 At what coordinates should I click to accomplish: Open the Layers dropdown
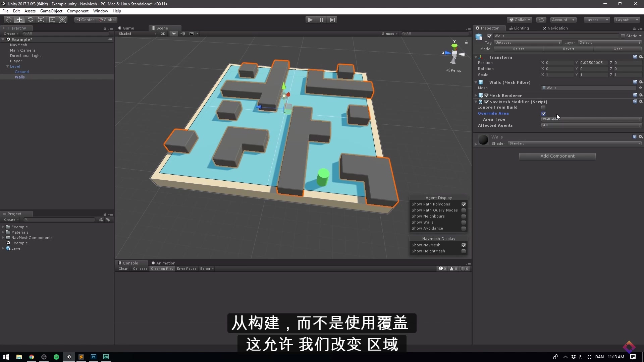click(596, 19)
